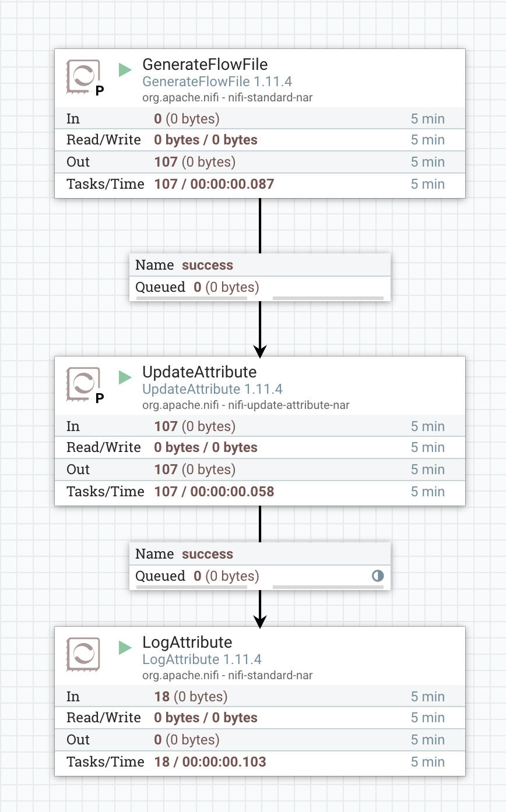Click the left queue count bar of second success connection
Viewport: 506px width, 812px height.
pos(192,587)
